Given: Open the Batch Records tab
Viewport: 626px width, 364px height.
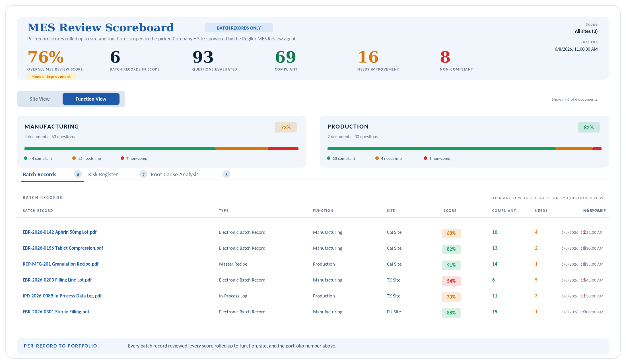Looking at the screenshot, I should (40, 174).
